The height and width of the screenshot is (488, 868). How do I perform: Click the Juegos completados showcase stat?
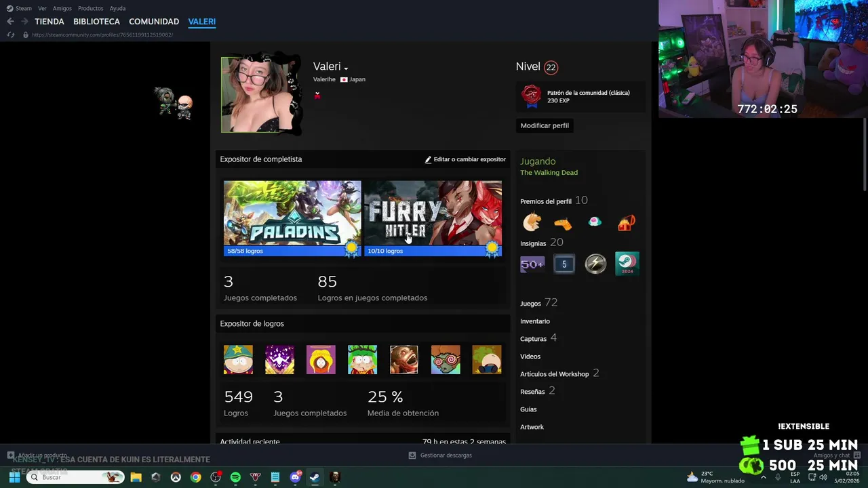coord(260,287)
